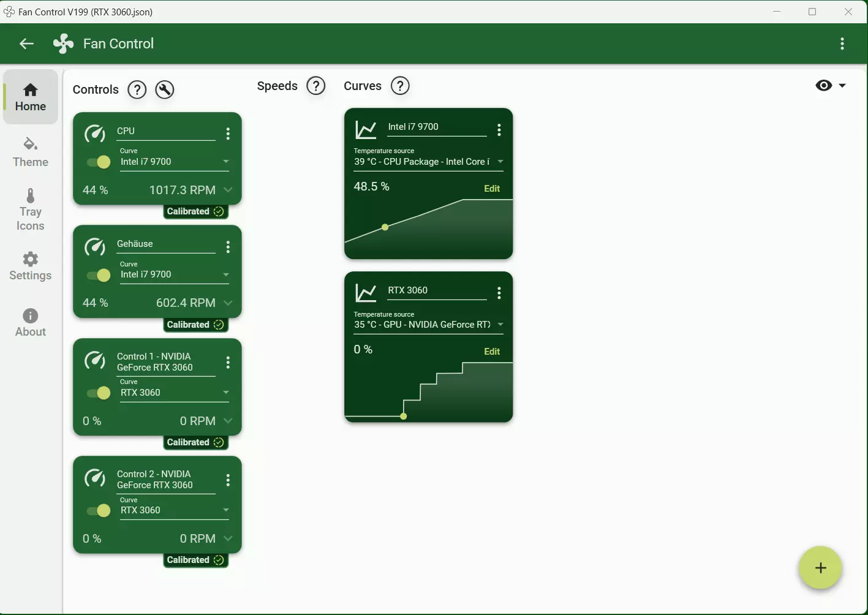The image size is (868, 615).
Task: Click Calibrated label under Control 1 card
Action: (x=188, y=442)
